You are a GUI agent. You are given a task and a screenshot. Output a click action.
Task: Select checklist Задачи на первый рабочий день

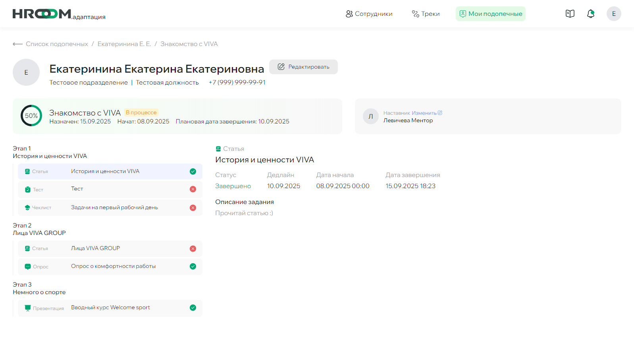[x=114, y=208]
